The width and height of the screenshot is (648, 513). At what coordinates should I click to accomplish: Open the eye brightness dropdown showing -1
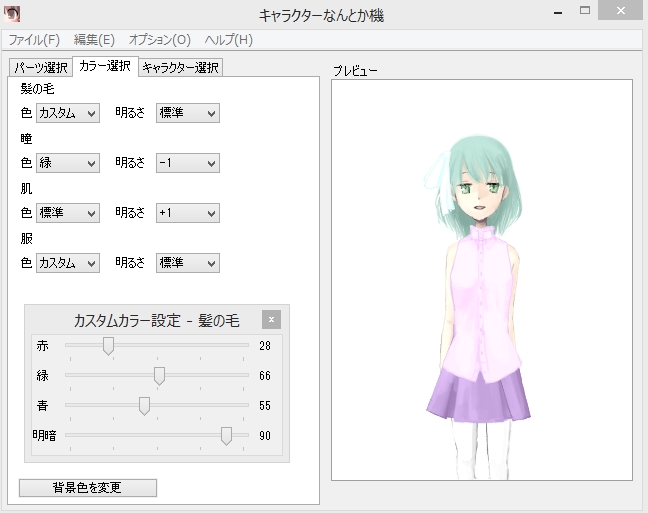click(187, 163)
